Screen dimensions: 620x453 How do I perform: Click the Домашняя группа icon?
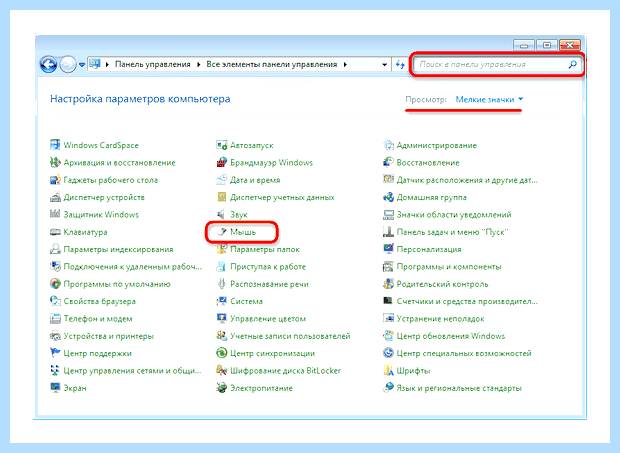click(388, 197)
